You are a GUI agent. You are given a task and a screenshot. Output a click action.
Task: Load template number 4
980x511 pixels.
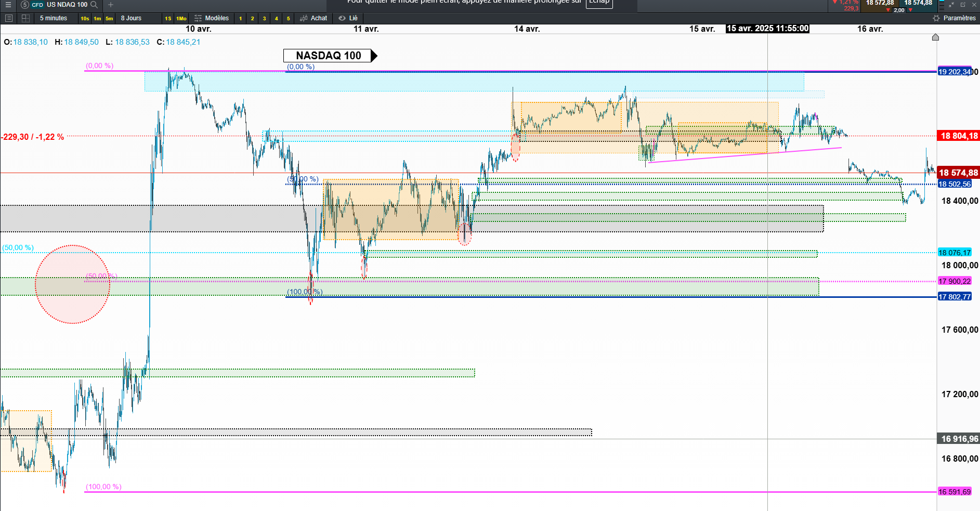[x=277, y=18]
